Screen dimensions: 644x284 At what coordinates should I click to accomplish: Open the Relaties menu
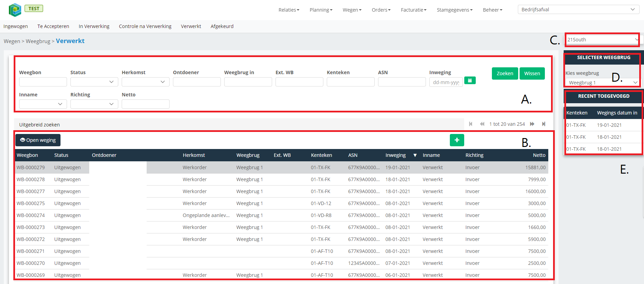289,10
